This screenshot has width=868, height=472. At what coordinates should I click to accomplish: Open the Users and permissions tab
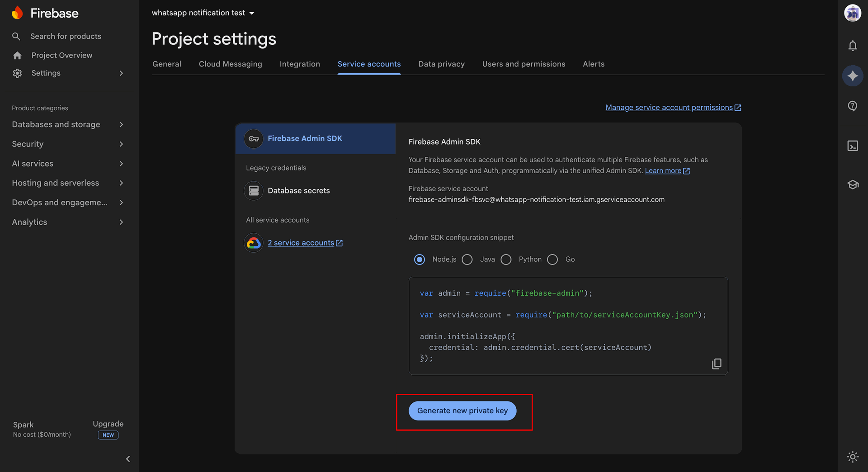[x=524, y=64]
